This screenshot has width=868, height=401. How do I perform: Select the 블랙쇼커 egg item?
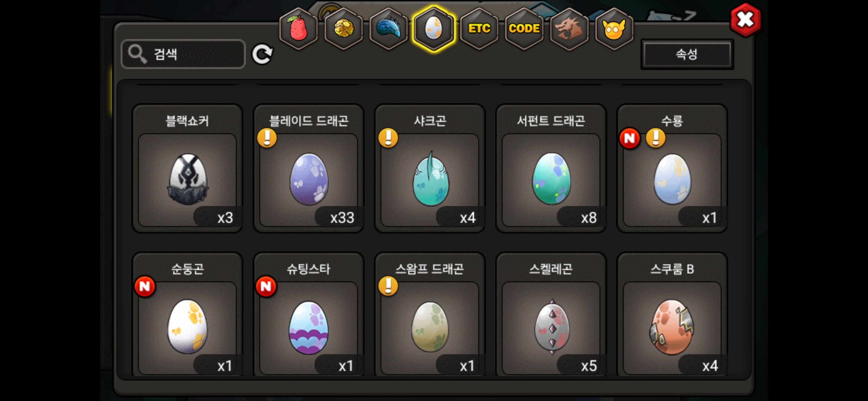187,169
